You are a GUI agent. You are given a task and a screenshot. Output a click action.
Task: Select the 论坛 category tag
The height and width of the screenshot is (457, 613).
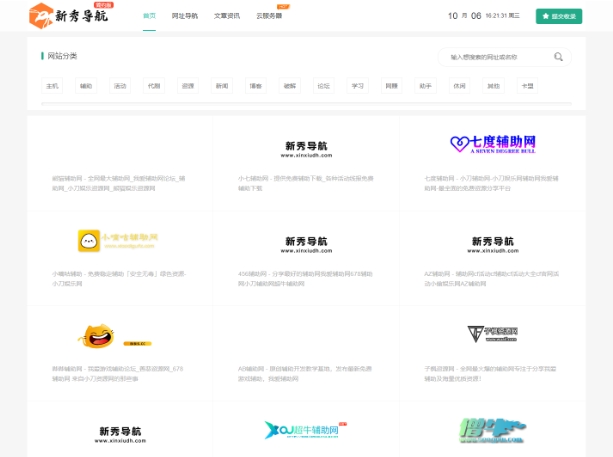tap(324, 86)
